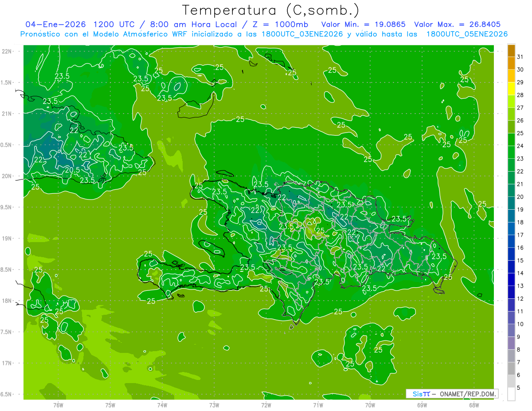
Task: Click color scale value "28"
Action: [520, 95]
